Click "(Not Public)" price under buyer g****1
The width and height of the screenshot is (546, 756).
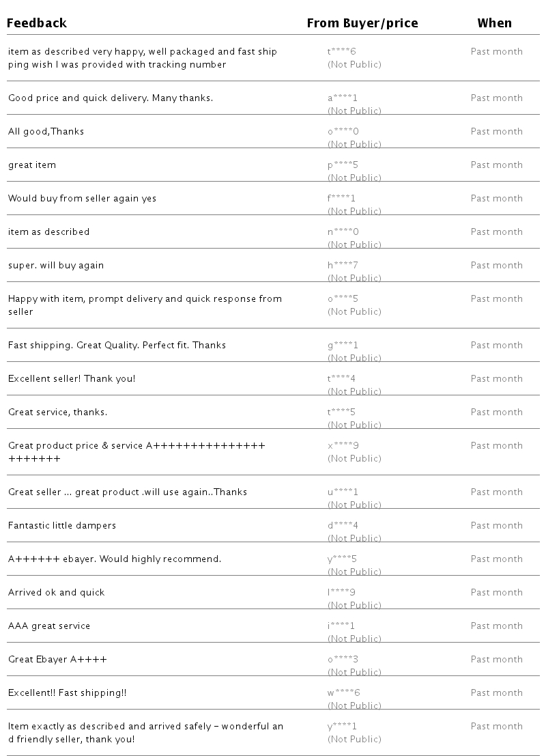click(354, 358)
